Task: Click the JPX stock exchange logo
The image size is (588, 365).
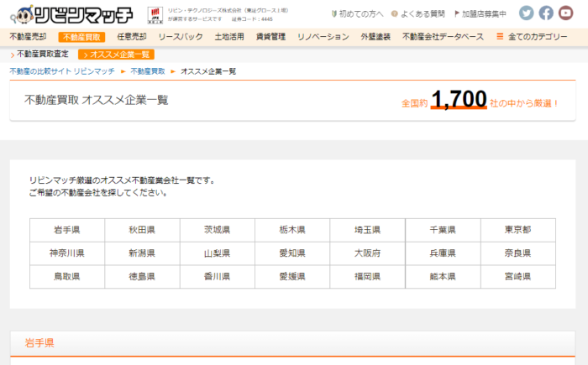Action: pyautogui.click(x=155, y=15)
